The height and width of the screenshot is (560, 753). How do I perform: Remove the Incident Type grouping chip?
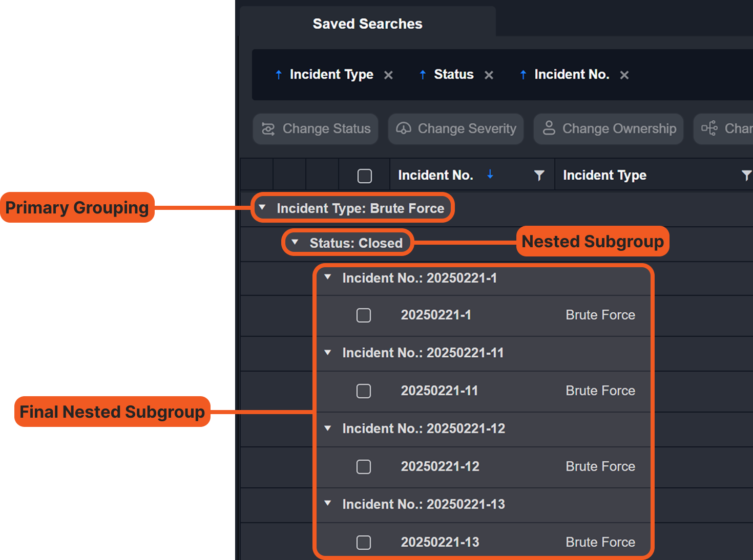(x=388, y=75)
